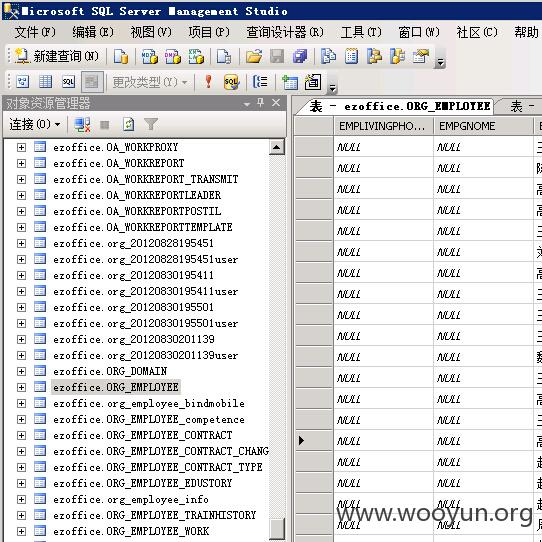Click the New Query (新建查询) button
The height and width of the screenshot is (542, 542).
pyautogui.click(x=57, y=56)
